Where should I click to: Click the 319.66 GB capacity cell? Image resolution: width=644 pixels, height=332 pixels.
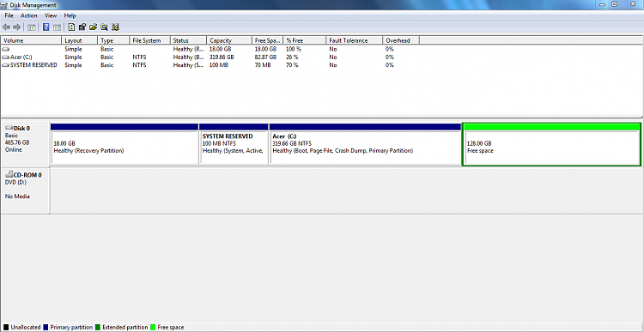point(222,57)
